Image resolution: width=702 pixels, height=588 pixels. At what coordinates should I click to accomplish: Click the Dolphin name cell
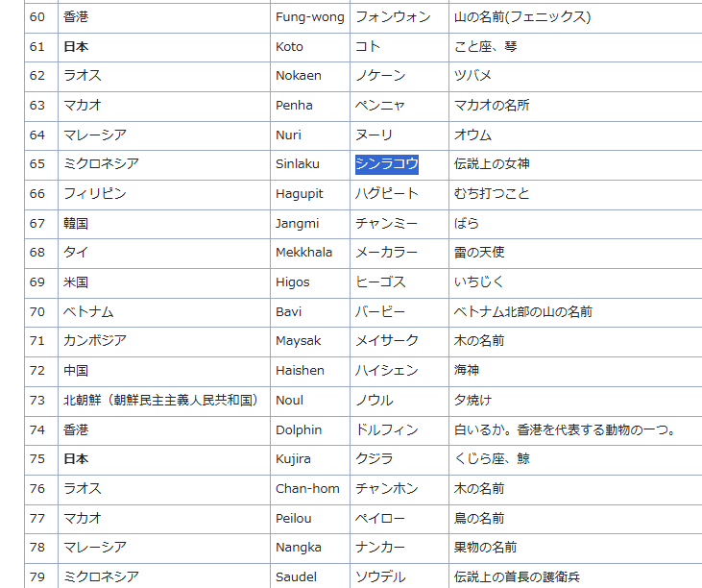(299, 430)
